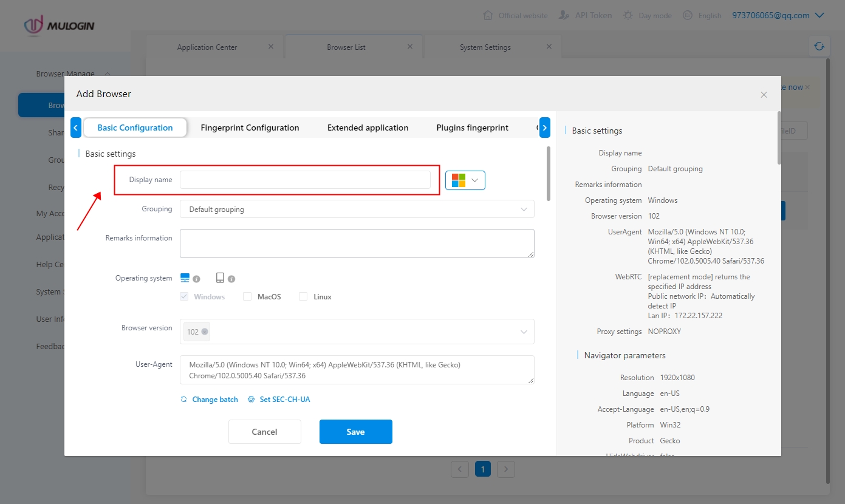Viewport: 845px width, 504px height.
Task: Click the refresh icon at top right
Action: pyautogui.click(x=819, y=46)
